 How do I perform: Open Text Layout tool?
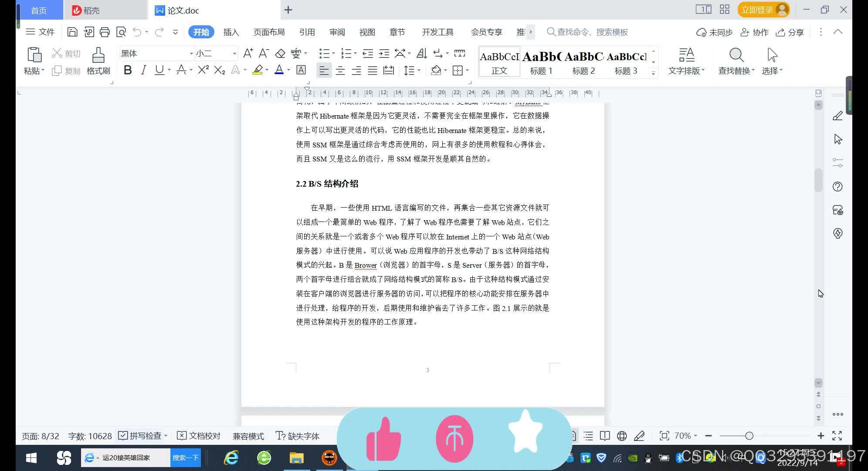pyautogui.click(x=686, y=61)
